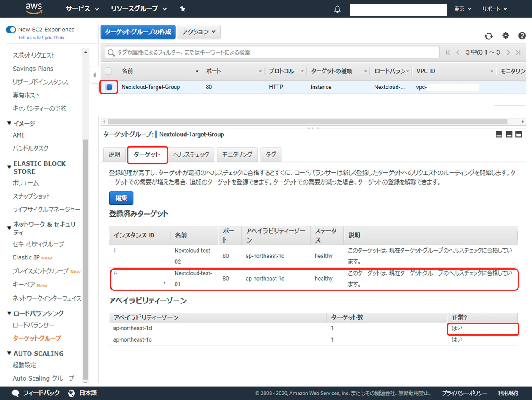Open the VPC ID column sort dropdown

tap(492, 71)
